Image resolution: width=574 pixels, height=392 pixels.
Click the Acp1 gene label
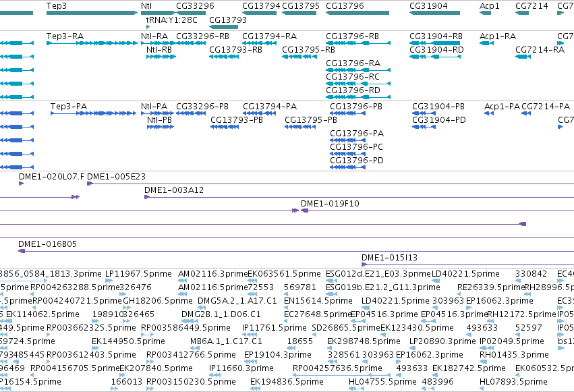click(x=490, y=6)
